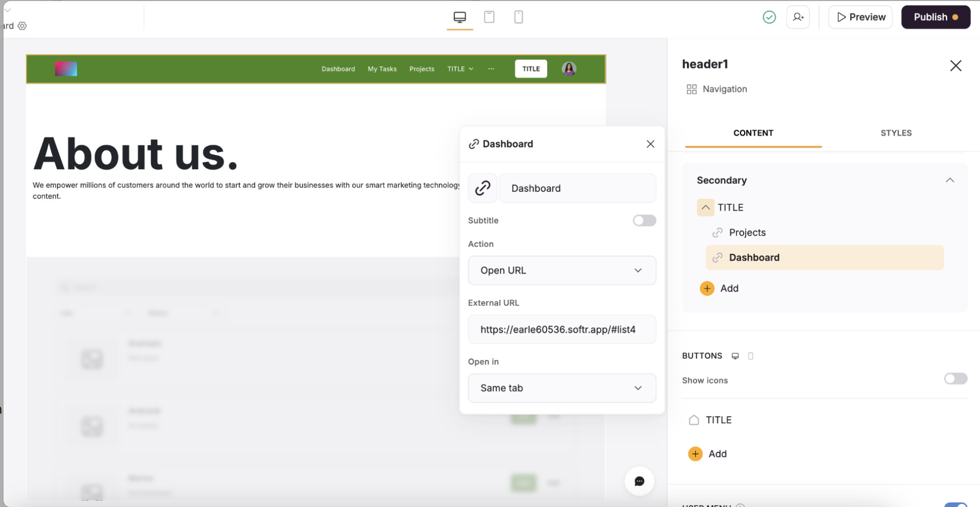Switch to tablet preview icon

click(x=489, y=17)
